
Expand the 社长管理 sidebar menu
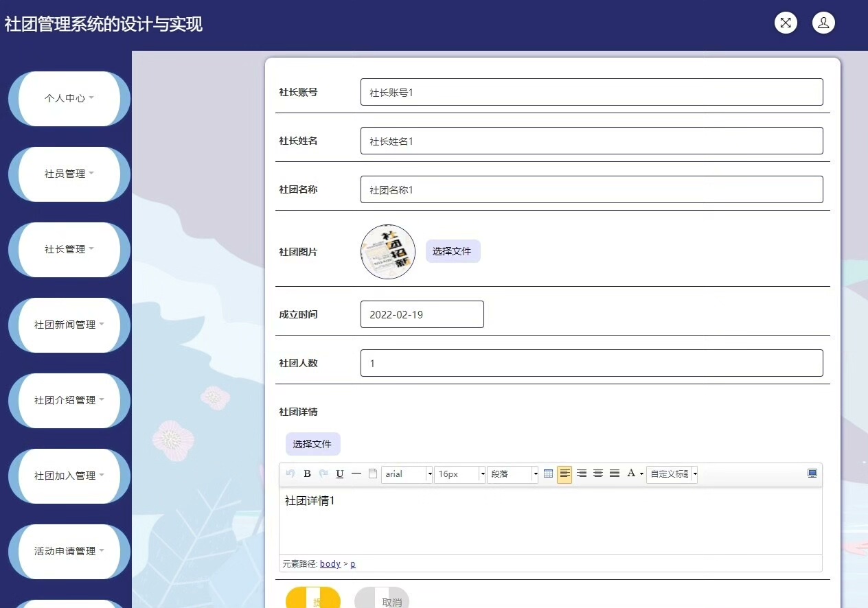click(x=69, y=249)
